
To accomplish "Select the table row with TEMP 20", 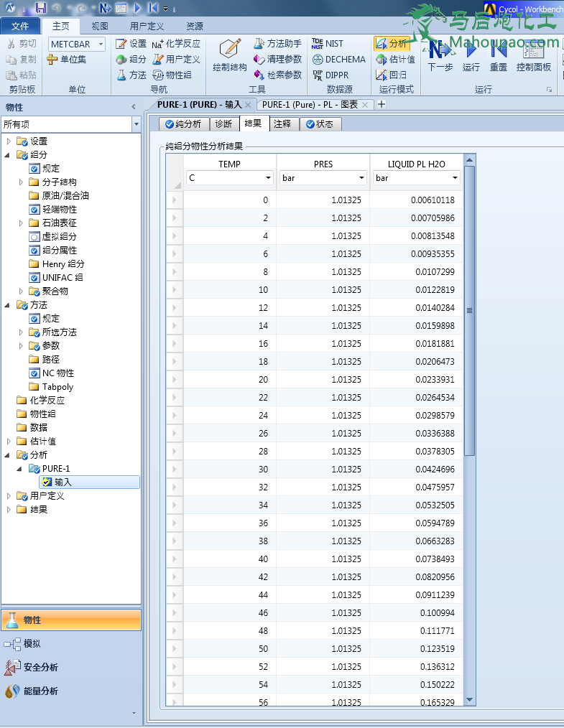I will coord(315,379).
